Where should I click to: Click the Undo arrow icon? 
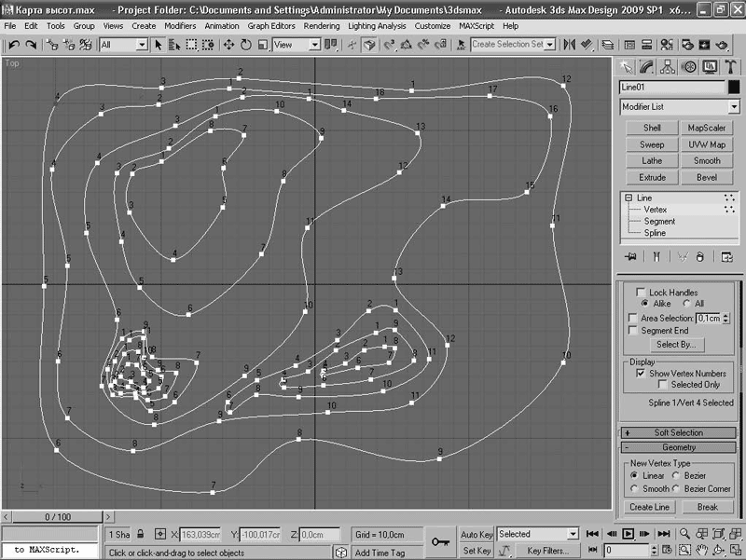pos(14,45)
